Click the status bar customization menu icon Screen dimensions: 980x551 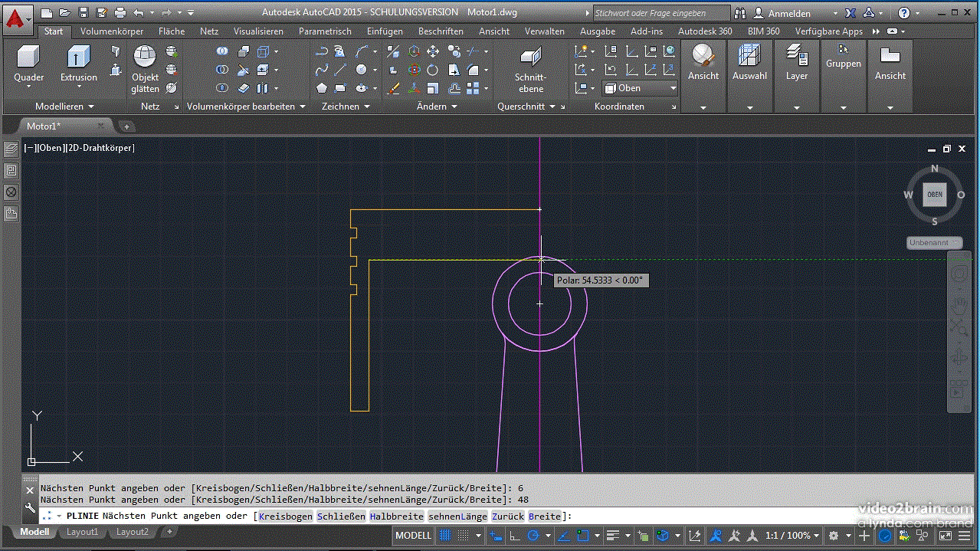pos(964,536)
